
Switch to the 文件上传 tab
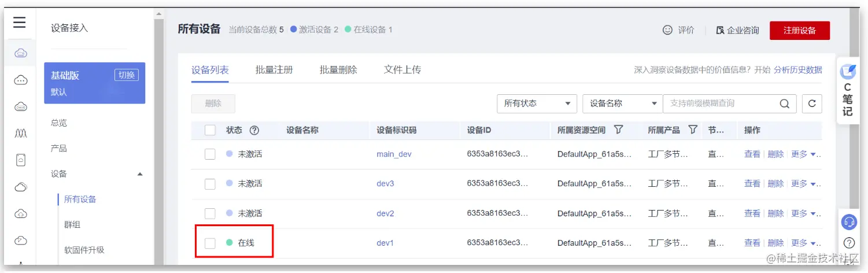pyautogui.click(x=402, y=70)
